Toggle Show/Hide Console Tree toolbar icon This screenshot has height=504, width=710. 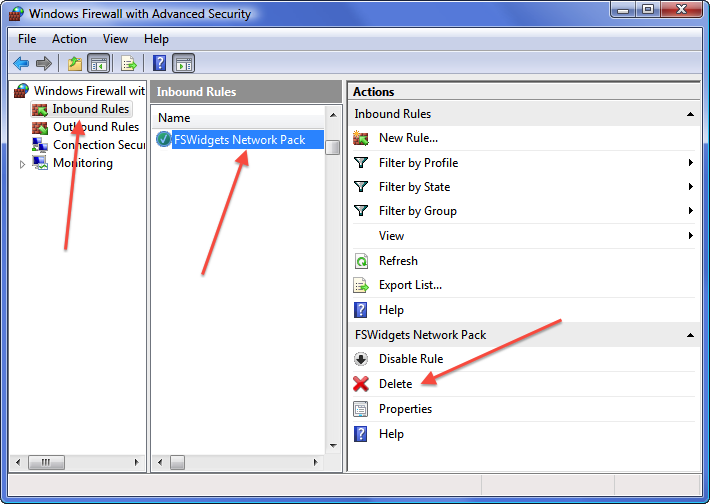click(99, 63)
